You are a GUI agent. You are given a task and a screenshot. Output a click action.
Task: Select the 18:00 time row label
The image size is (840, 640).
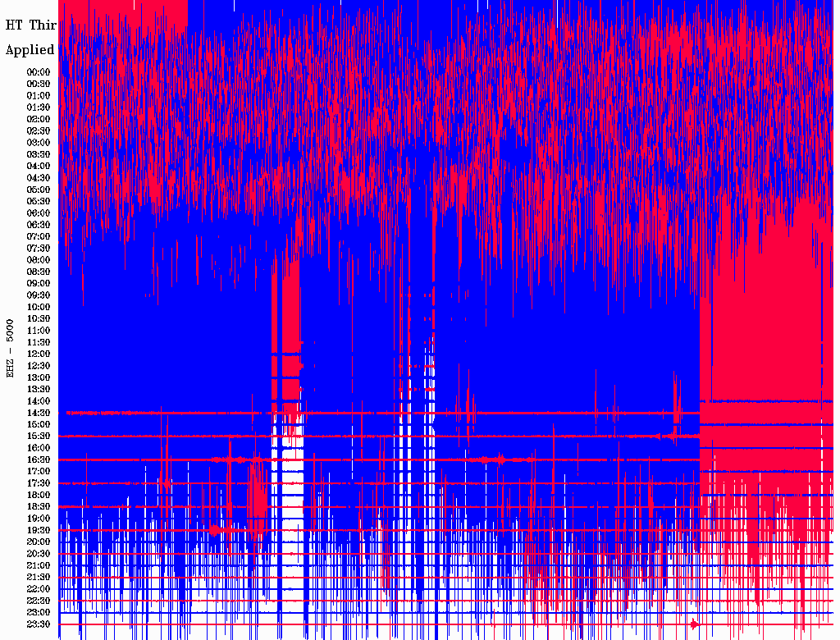click(39, 496)
